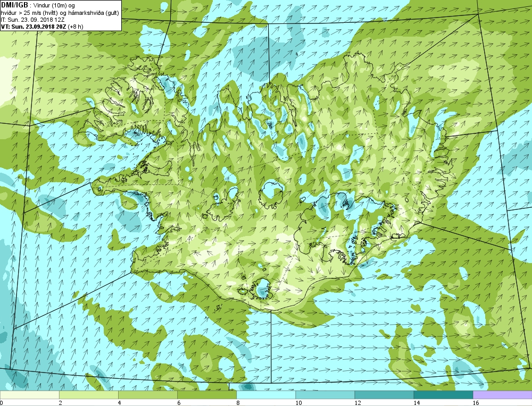
Task: Click the 8–10 m/s light cyan legend swatch
Action: tap(266, 395)
